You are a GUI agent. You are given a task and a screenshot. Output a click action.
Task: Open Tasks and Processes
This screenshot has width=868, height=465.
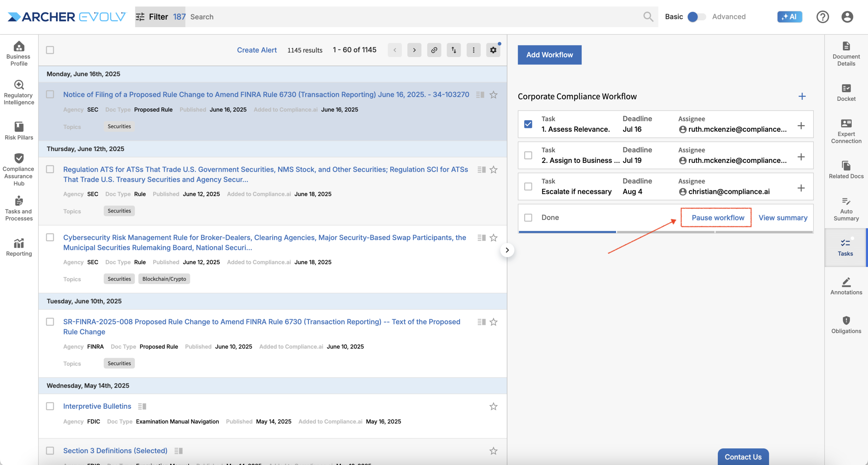click(x=19, y=208)
